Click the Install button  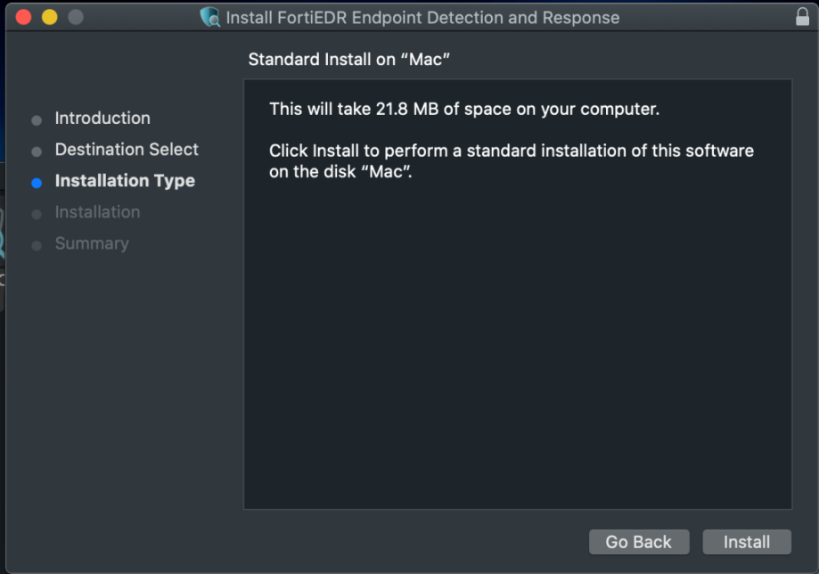(746, 542)
